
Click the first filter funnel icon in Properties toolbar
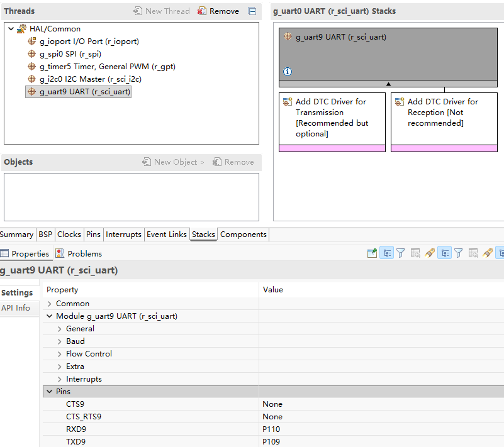[400, 253]
